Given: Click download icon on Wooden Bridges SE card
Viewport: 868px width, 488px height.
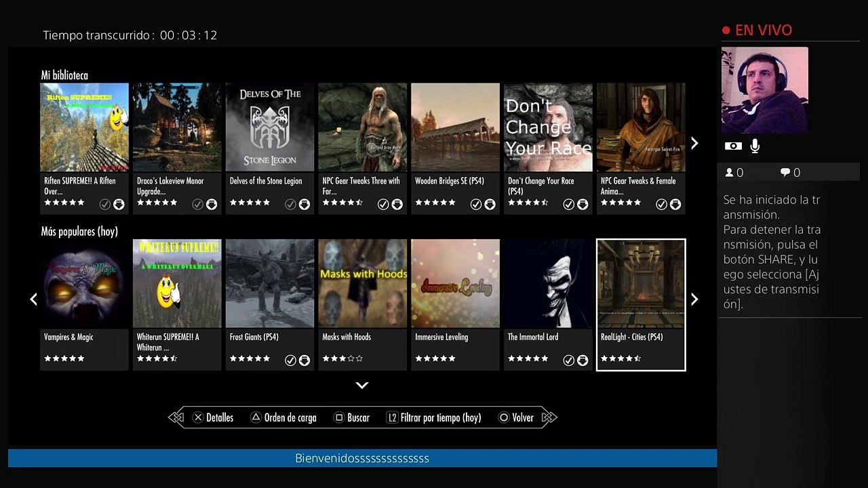Looking at the screenshot, I should pos(490,204).
